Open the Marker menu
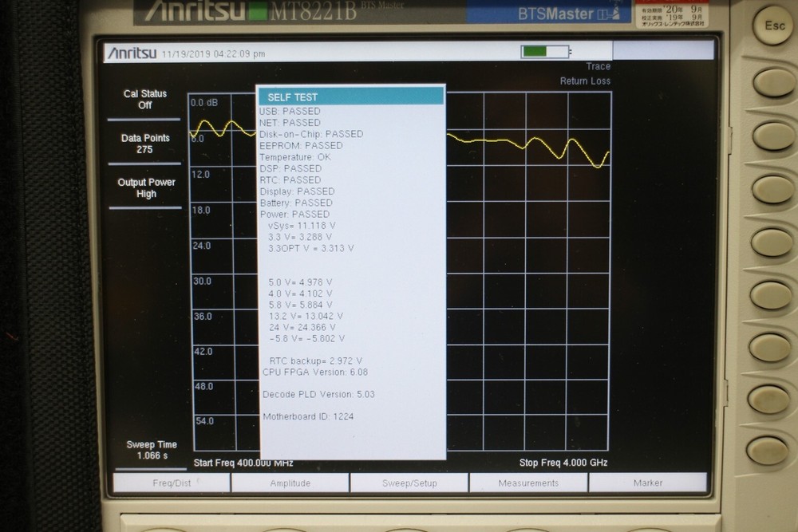798x532 pixels. click(x=646, y=483)
